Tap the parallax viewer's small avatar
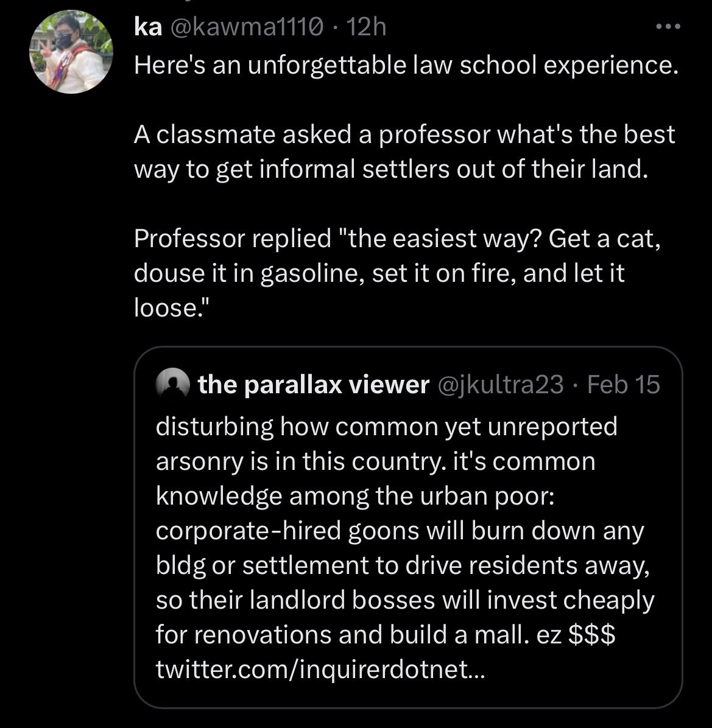Screen dimensions: 712x728 click(x=172, y=385)
